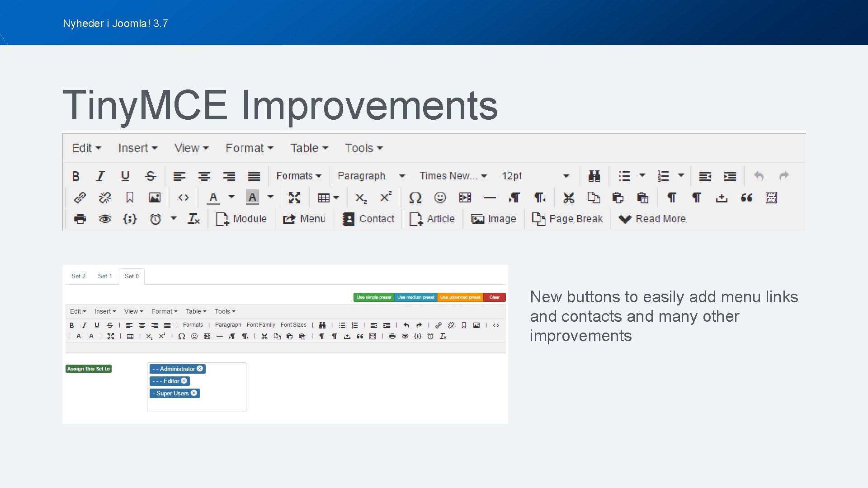
Task: Insert code sample braces icon
Action: click(130, 219)
